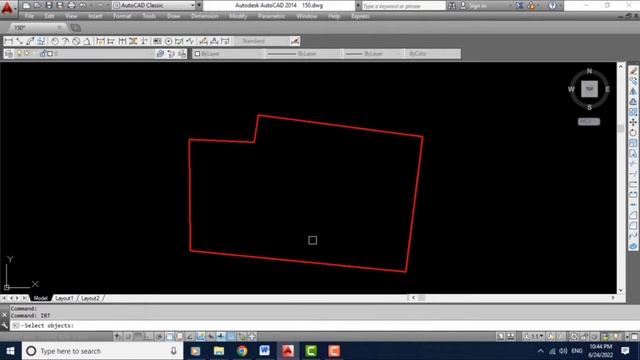Activate the Rotate tool
640x360 pixels.
(x=633, y=133)
